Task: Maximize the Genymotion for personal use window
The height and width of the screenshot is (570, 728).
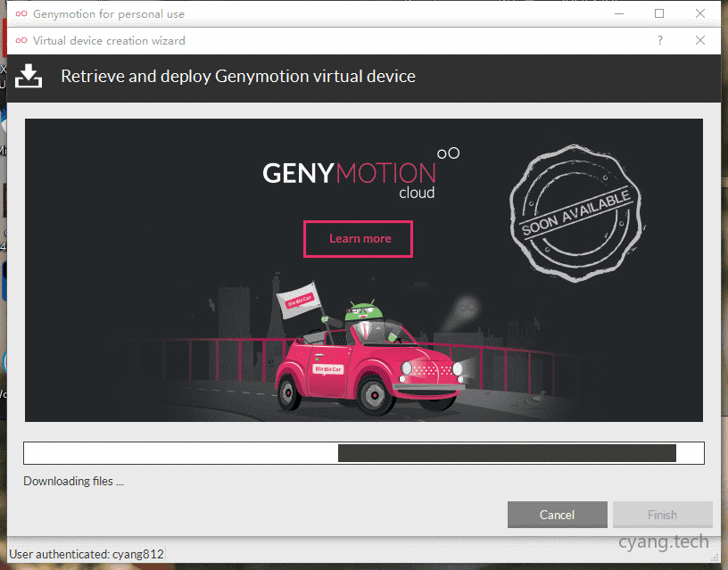Action: pyautogui.click(x=659, y=13)
